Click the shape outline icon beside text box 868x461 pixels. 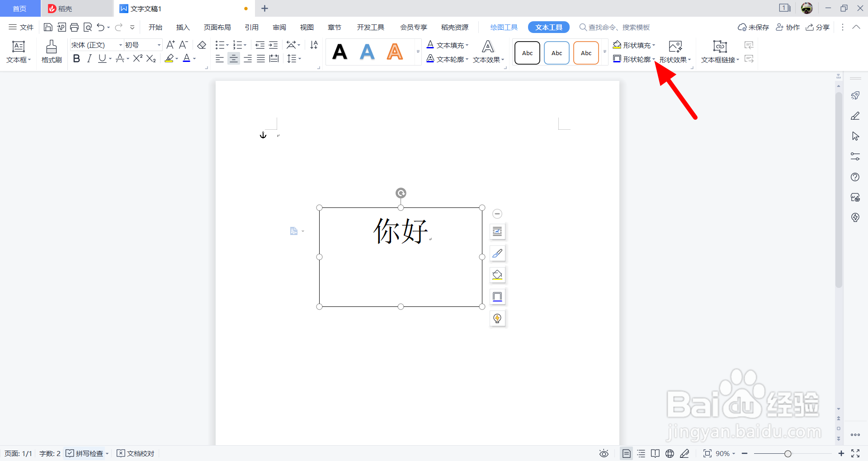pos(497,297)
